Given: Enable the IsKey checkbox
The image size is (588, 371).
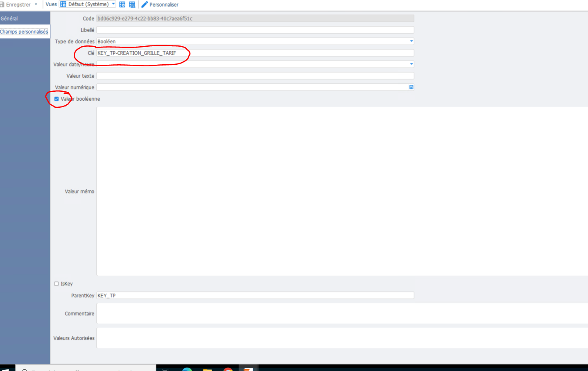Looking at the screenshot, I should (x=57, y=284).
